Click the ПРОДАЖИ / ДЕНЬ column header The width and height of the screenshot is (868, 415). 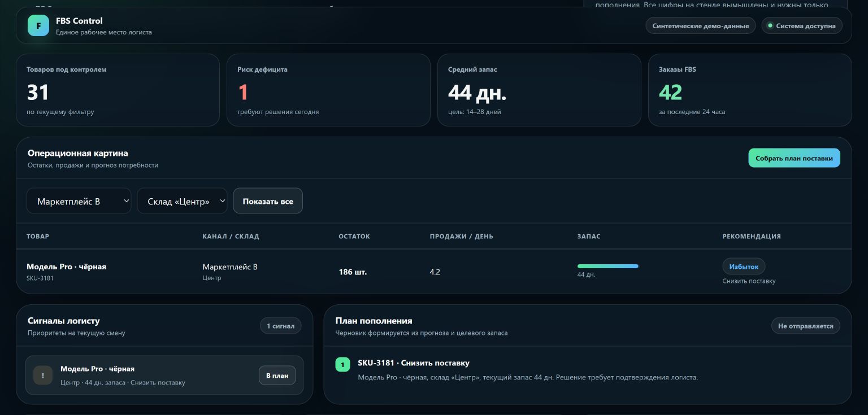(461, 236)
